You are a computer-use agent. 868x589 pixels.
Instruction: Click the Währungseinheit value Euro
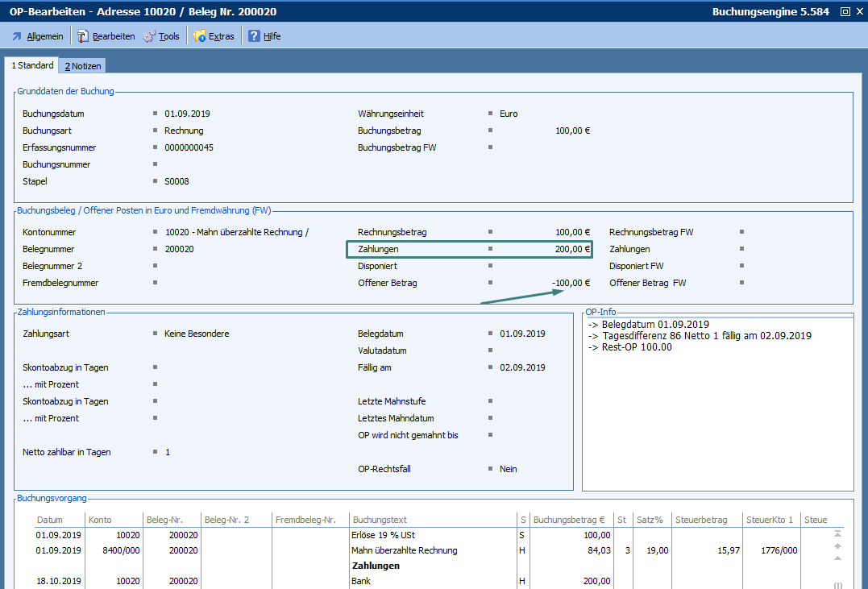509,114
